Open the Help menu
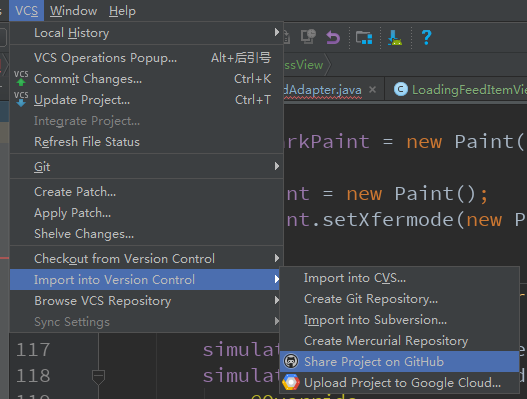This screenshot has width=527, height=399. point(122,11)
